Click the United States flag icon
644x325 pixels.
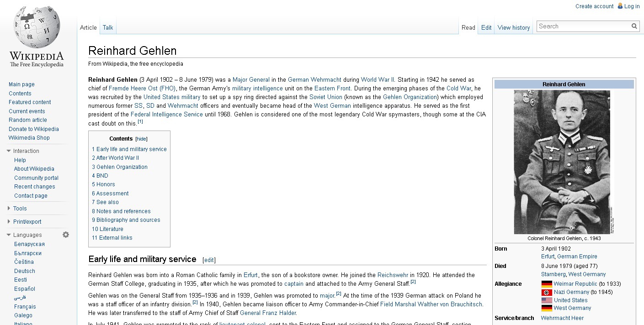(x=547, y=300)
